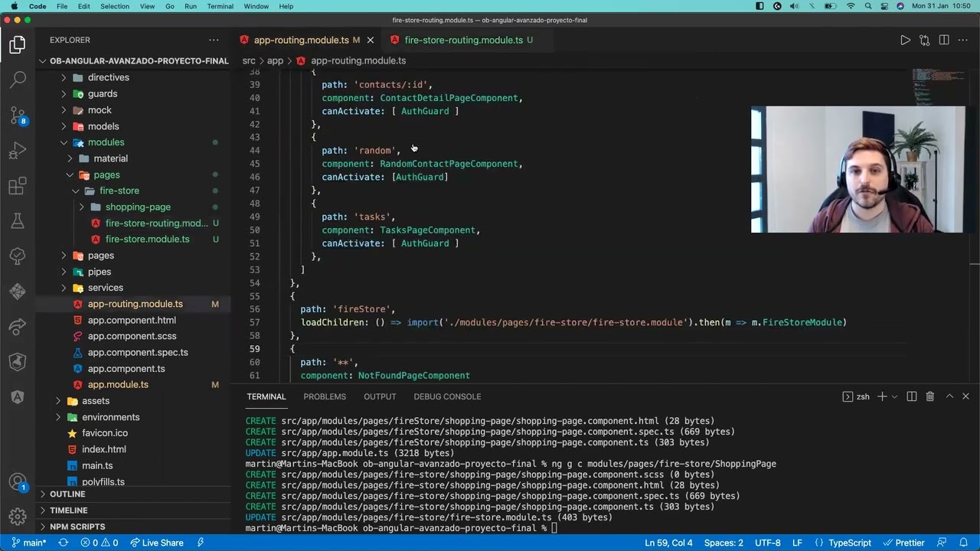Screen dimensions: 980x551
Task: Kill terminal with the trash icon
Action: tap(929, 396)
